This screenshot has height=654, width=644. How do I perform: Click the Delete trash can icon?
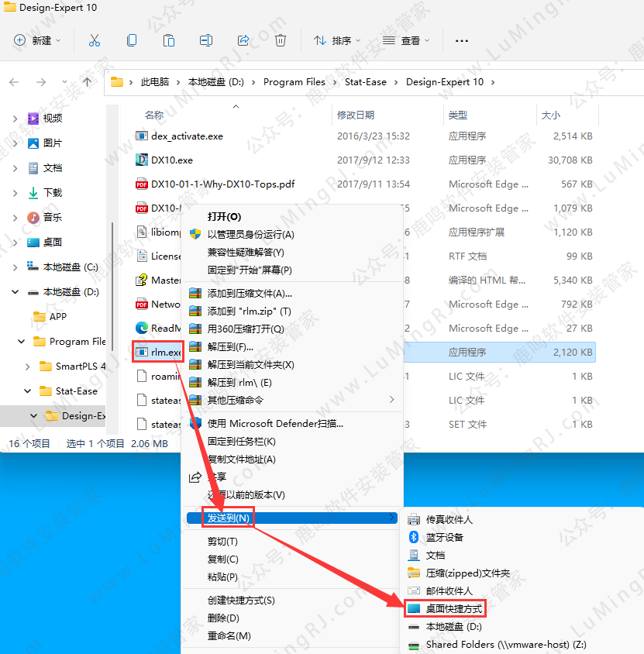281,40
